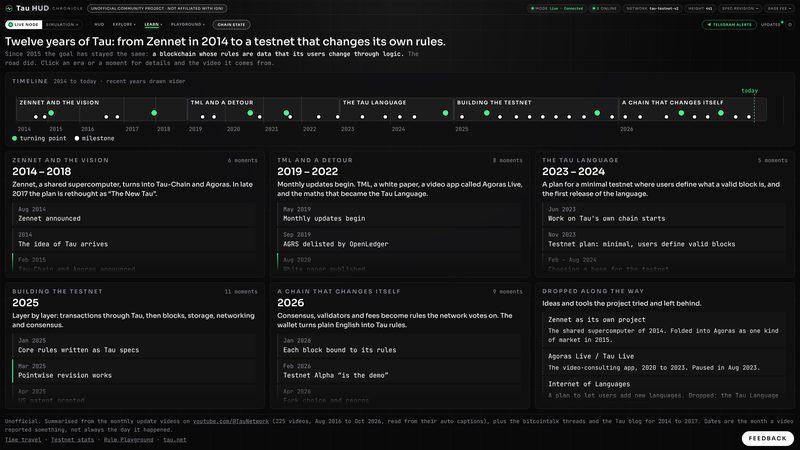This screenshot has width=800, height=450.
Task: Open the tau.net footer link
Action: click(174, 439)
